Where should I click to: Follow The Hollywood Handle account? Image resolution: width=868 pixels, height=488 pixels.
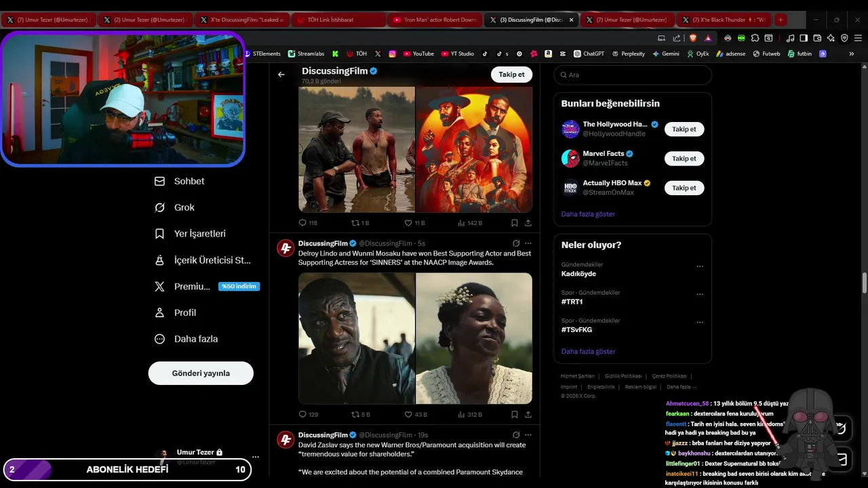pyautogui.click(x=684, y=129)
